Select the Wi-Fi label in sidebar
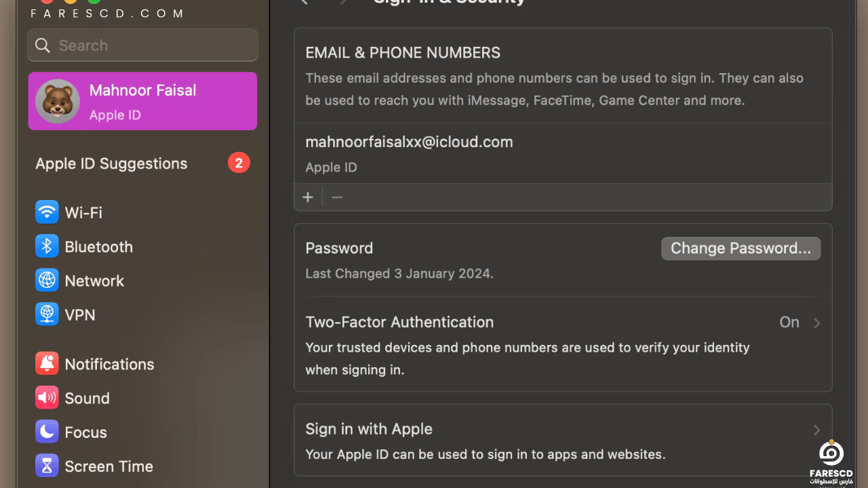Screen dimensions: 868x488 tap(83, 212)
